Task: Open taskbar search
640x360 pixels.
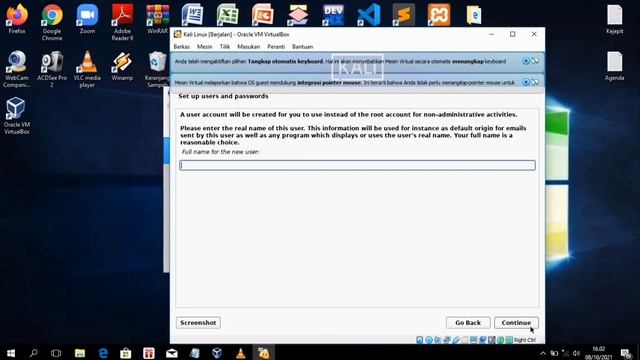Action: coord(33,353)
